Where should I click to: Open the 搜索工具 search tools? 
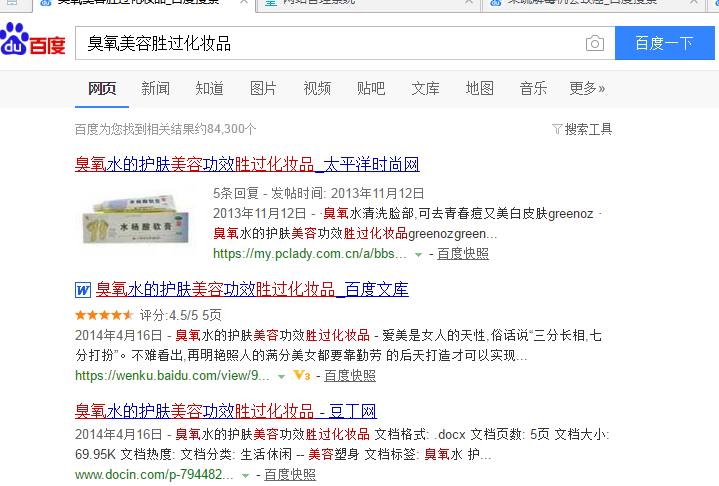click(582, 129)
